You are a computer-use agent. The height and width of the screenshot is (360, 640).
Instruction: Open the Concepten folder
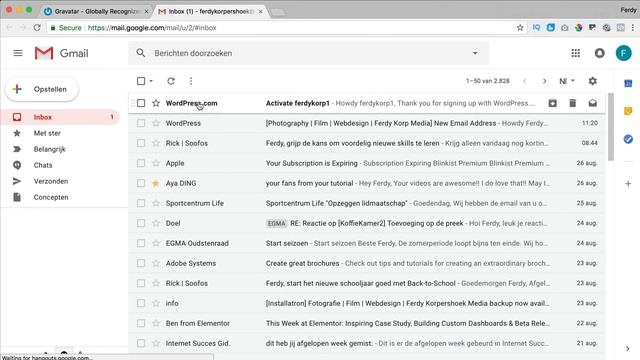[x=60, y=197]
